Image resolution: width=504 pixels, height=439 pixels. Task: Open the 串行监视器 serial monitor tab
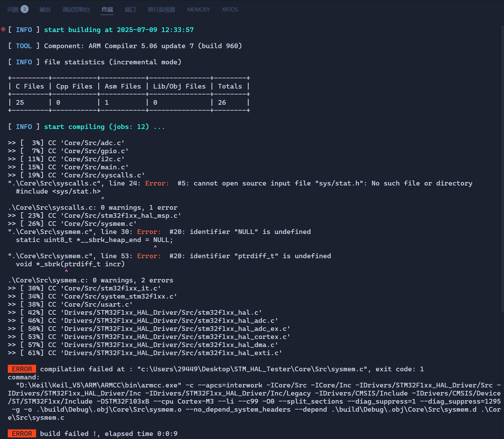click(x=161, y=10)
